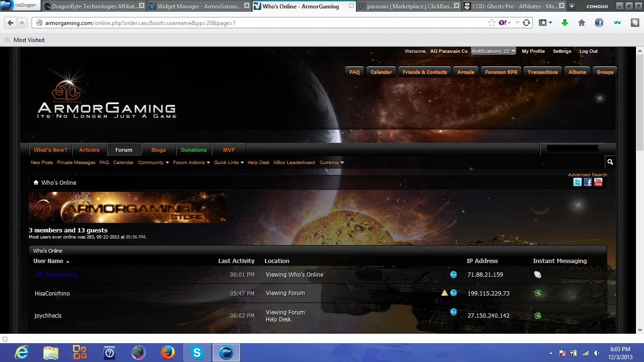Open the Albums button
This screenshot has width=644, height=362.
(577, 72)
